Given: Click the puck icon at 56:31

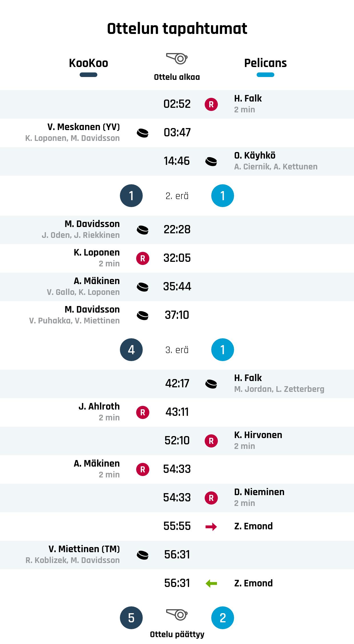Looking at the screenshot, I should coord(143,555).
